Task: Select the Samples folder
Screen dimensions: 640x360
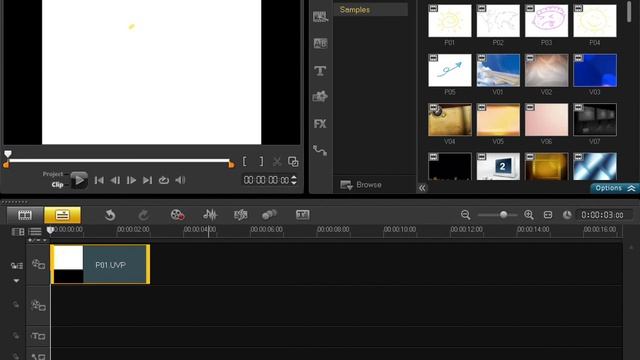Action: (x=371, y=9)
